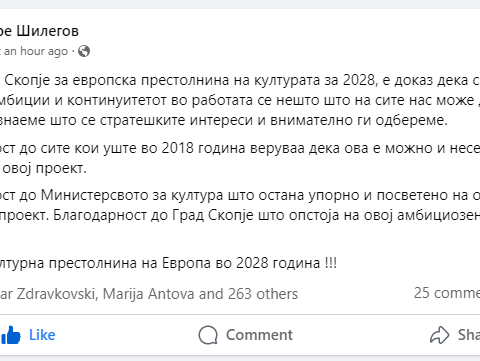Viewport: 480px width, 361px height.
Task: Click the Comment speech bubble icon
Action: (x=208, y=335)
